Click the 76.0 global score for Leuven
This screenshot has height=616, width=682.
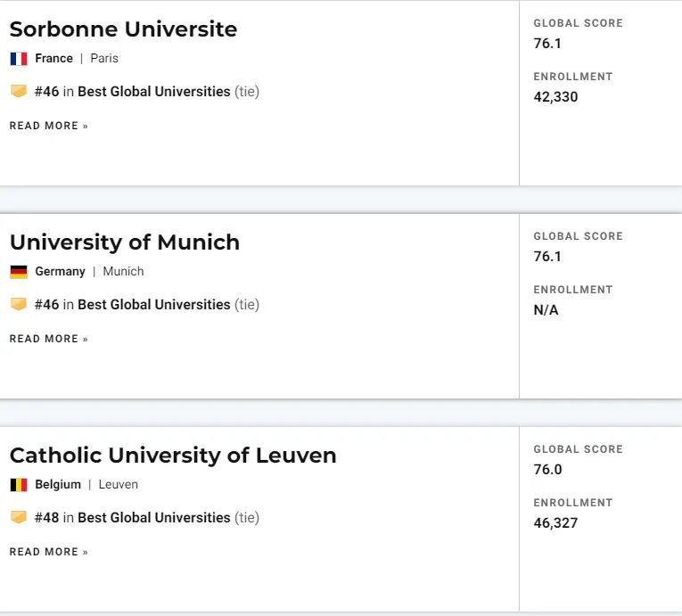click(547, 470)
